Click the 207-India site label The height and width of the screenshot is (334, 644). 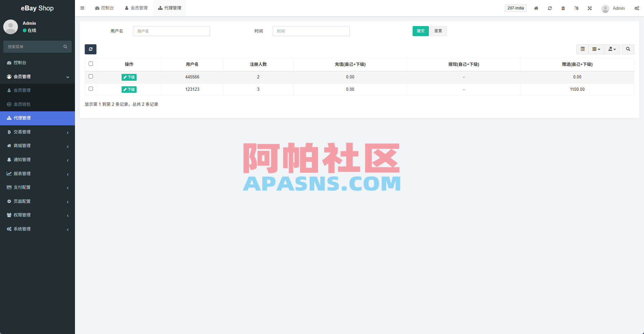click(516, 8)
